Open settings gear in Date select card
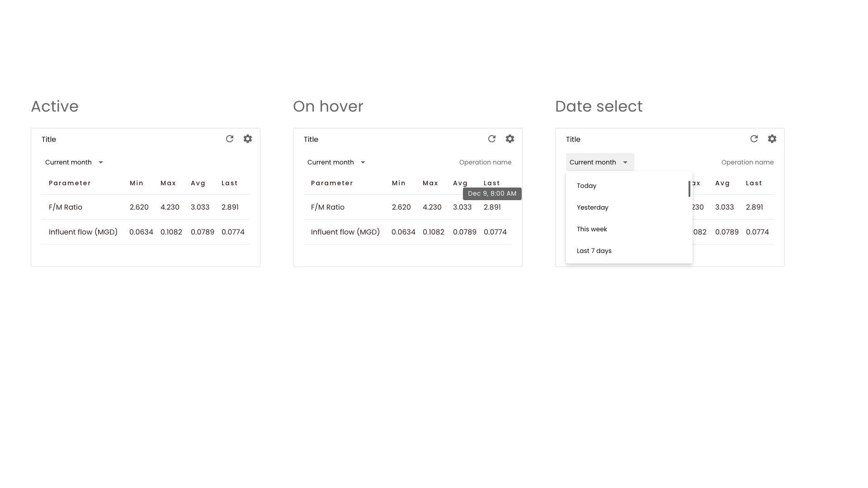The height and width of the screenshot is (488, 868). 772,139
